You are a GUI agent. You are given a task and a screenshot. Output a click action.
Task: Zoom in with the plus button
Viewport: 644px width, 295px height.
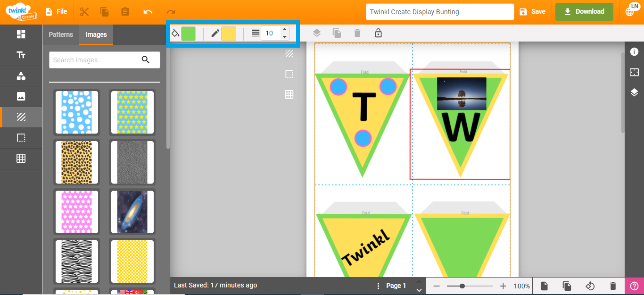503,286
